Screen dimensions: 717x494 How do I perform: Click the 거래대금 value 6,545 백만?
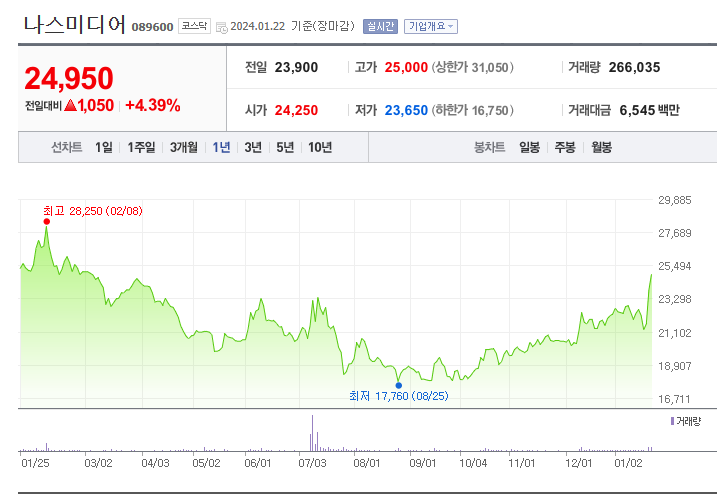[x=649, y=110]
